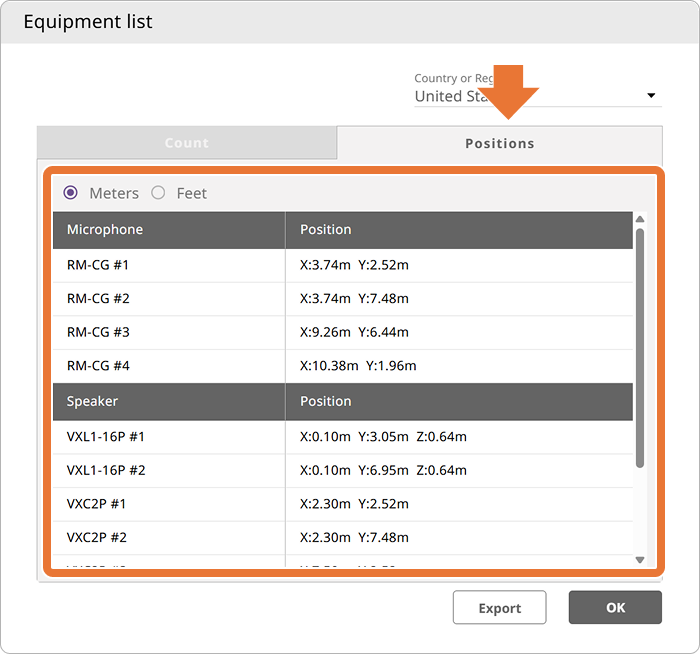Click the OK button

coord(615,608)
